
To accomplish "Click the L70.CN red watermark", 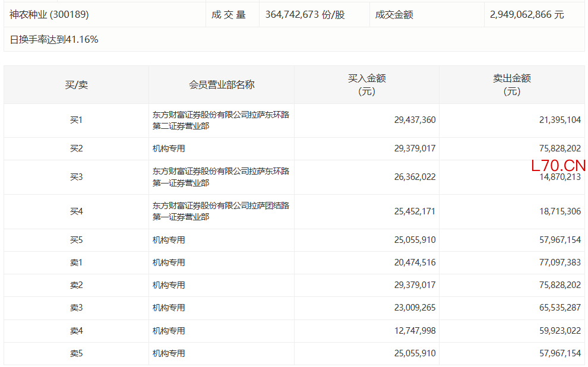I will [x=558, y=165].
